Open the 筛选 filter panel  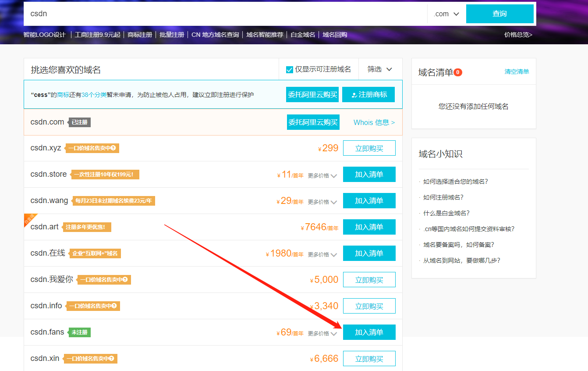coord(379,69)
